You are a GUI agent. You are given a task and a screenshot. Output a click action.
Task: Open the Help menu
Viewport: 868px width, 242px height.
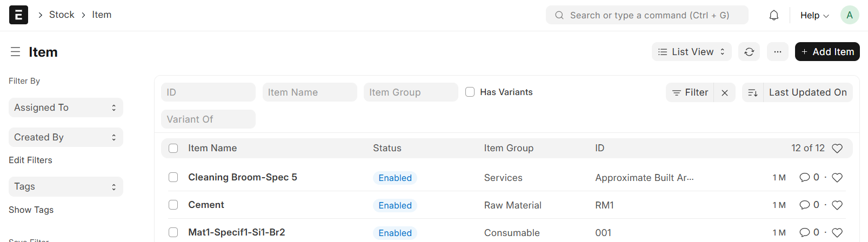click(814, 15)
